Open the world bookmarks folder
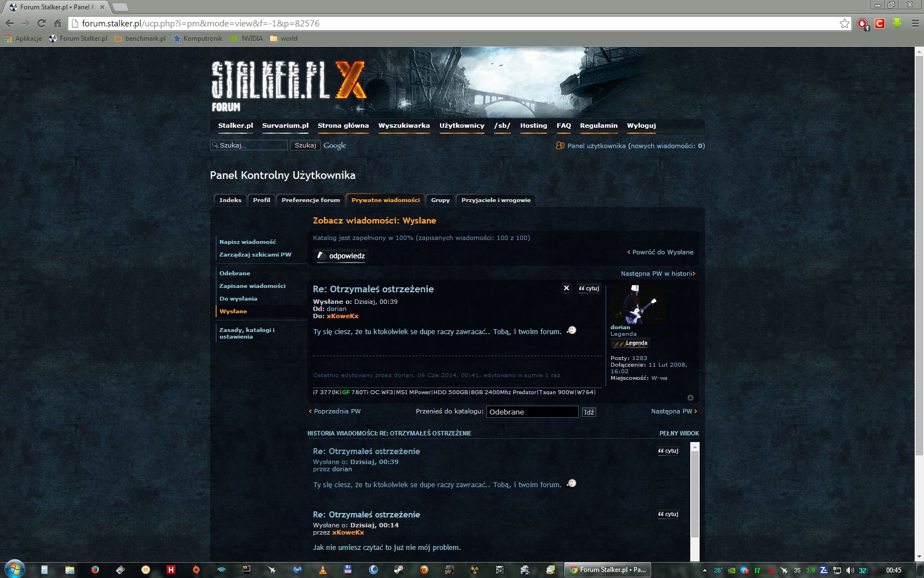Image resolution: width=924 pixels, height=578 pixels. tap(284, 39)
